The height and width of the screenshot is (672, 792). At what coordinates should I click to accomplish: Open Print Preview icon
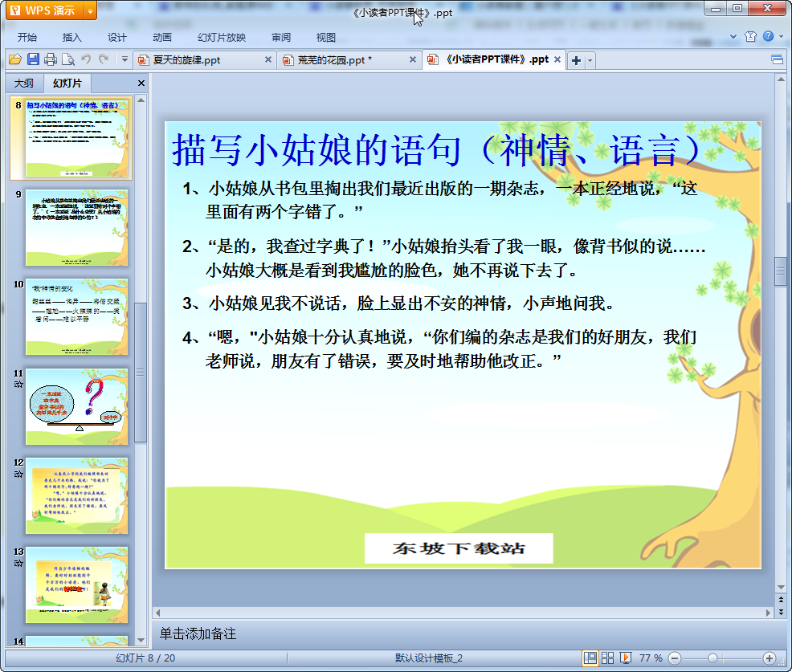point(68,59)
